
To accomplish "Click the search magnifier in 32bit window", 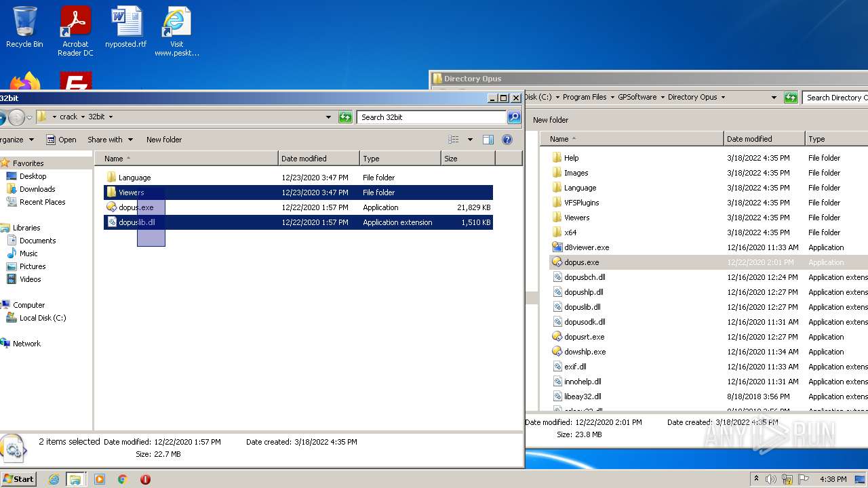I will click(x=514, y=117).
